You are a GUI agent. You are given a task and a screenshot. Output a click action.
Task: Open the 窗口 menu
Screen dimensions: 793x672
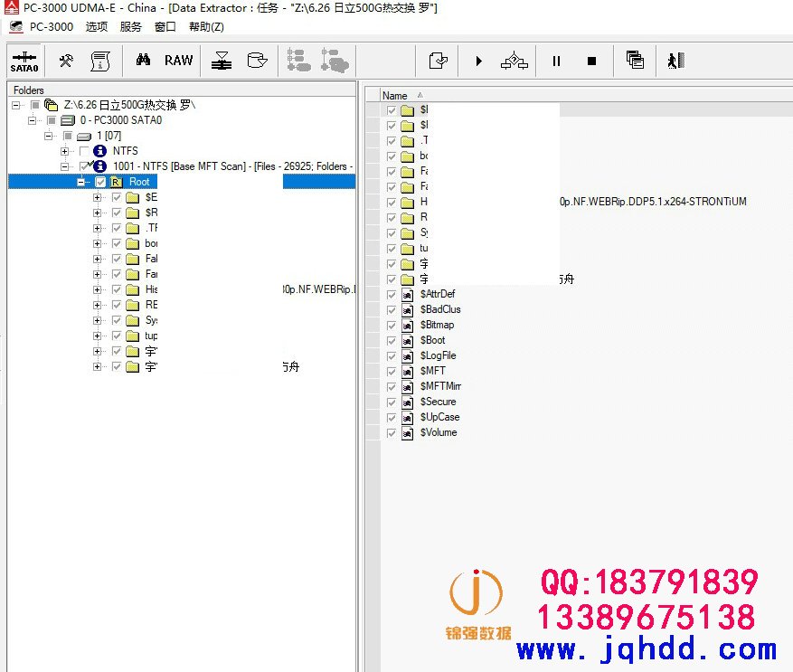[165, 27]
